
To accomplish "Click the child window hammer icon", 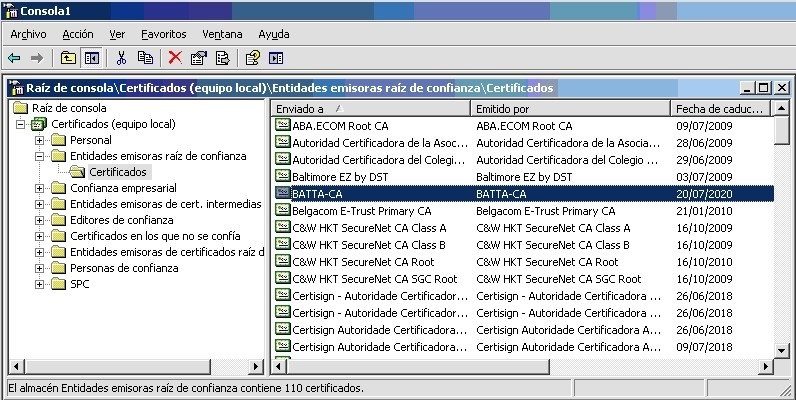I will click(x=16, y=88).
